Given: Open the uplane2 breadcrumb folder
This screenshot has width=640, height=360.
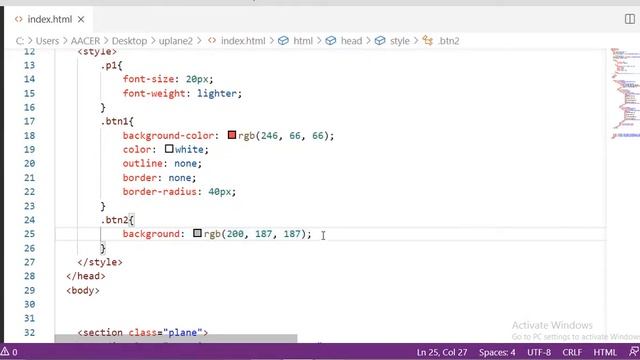Looking at the screenshot, I should coord(176,41).
